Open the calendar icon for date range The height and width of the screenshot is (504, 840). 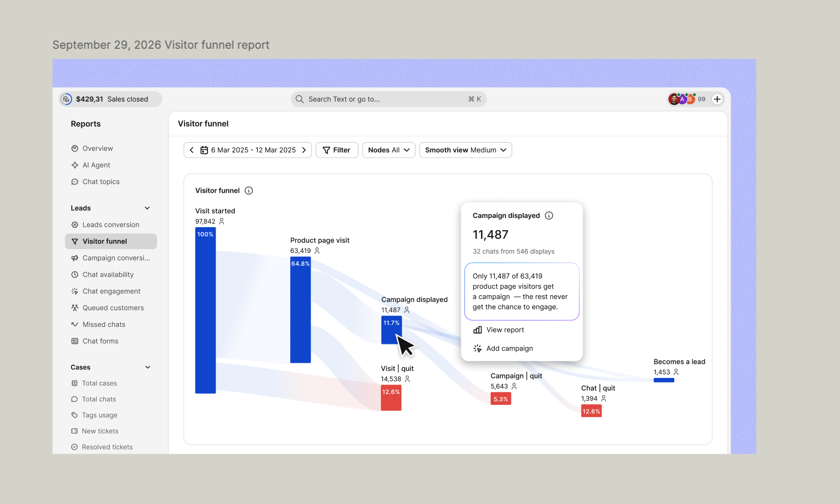click(204, 150)
